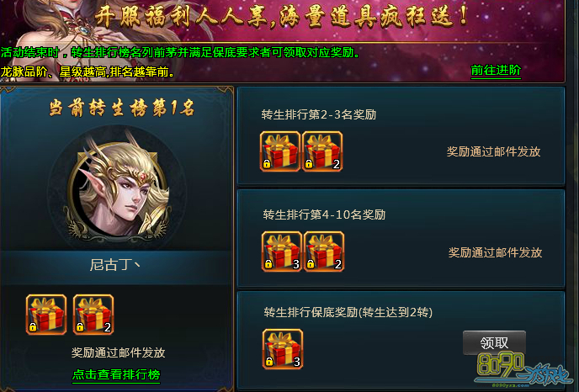
Task: Click the 前往进阶 link
Action: coord(496,70)
